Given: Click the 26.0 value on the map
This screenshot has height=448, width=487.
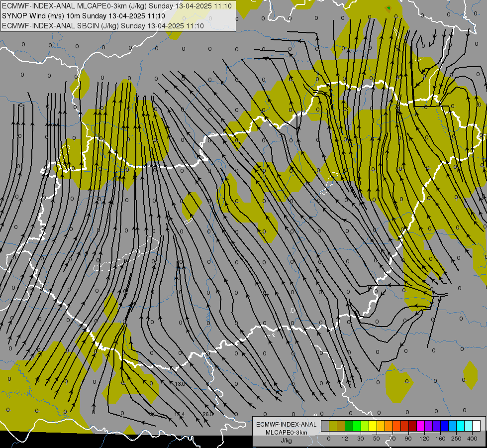Looking at the screenshot, I should pos(208,415).
